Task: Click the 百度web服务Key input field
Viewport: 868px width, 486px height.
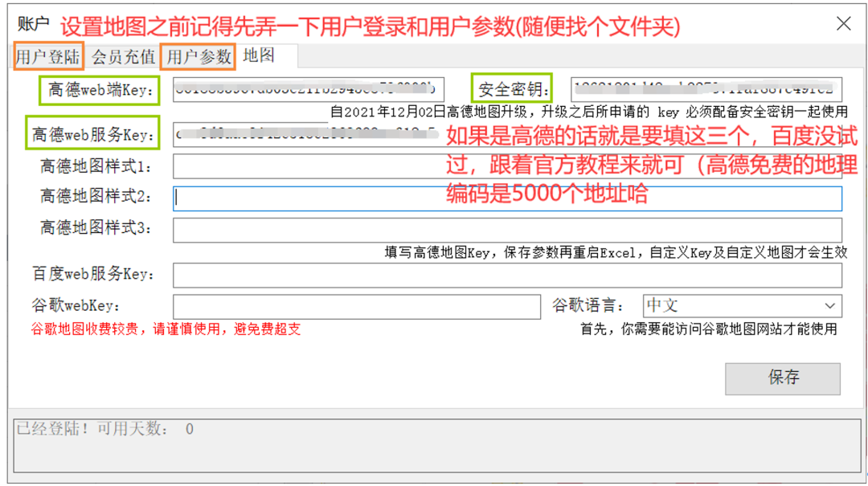Action: (x=508, y=275)
